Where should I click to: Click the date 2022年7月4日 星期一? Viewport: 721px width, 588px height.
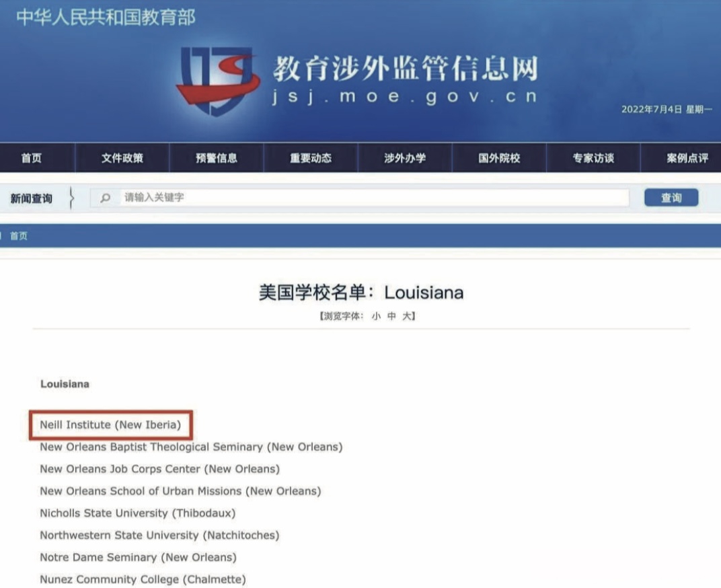pos(667,109)
